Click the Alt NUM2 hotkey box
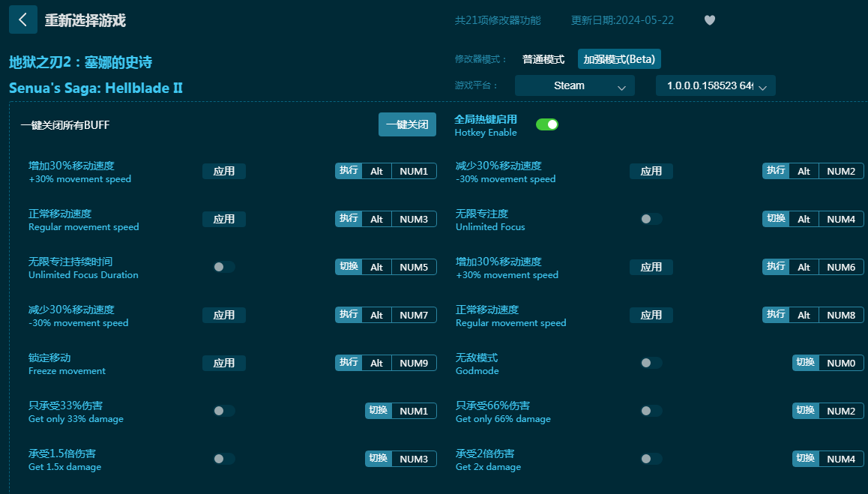The image size is (868, 494). pyautogui.click(x=813, y=171)
